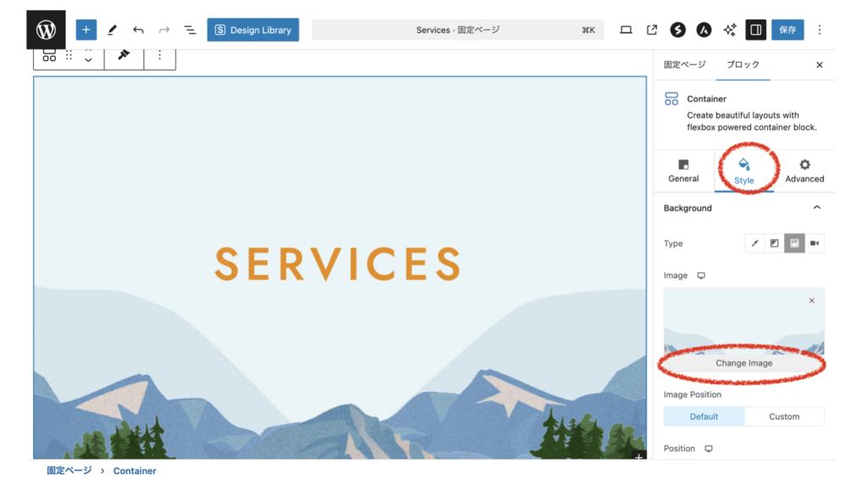Click the Change Image button
This screenshot has height=481, width=868.
[743, 363]
